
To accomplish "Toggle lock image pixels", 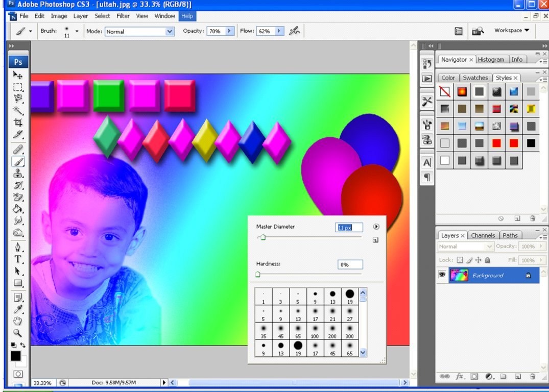I will coord(469,260).
